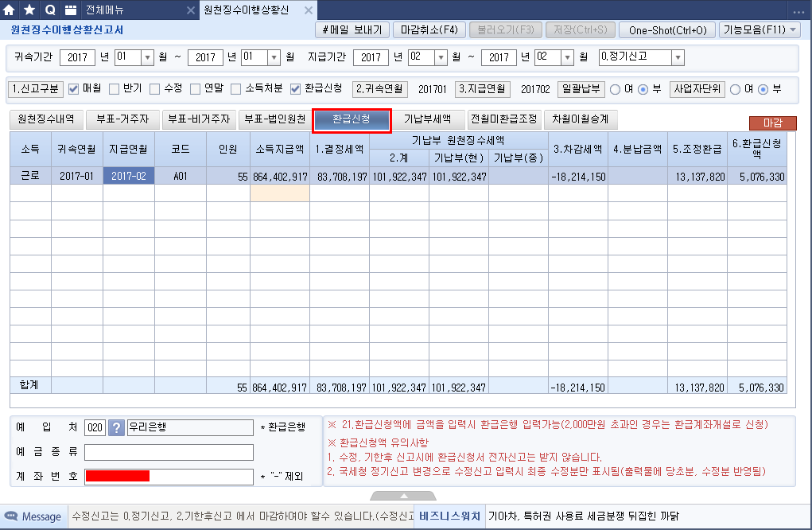This screenshot has width=812, height=530.
Task: Click the 예금종류 input field
Action: click(x=169, y=452)
